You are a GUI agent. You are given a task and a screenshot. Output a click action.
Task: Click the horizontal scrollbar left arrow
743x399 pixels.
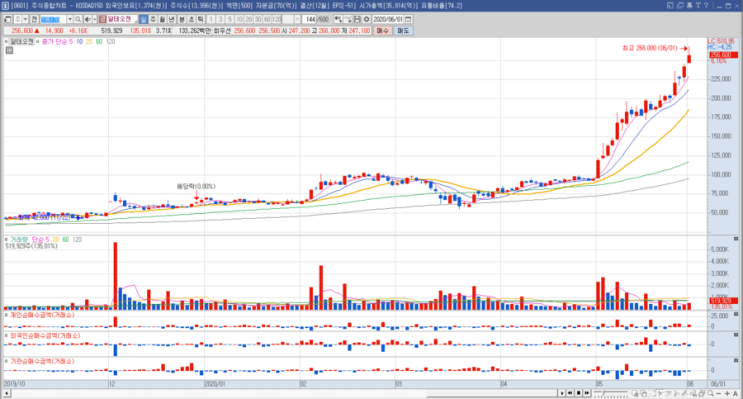click(7, 393)
